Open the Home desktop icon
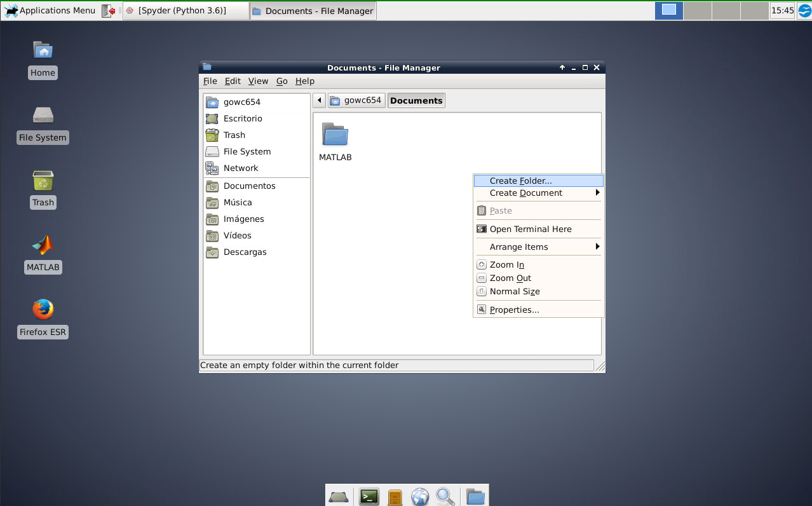The image size is (812, 506). click(43, 59)
